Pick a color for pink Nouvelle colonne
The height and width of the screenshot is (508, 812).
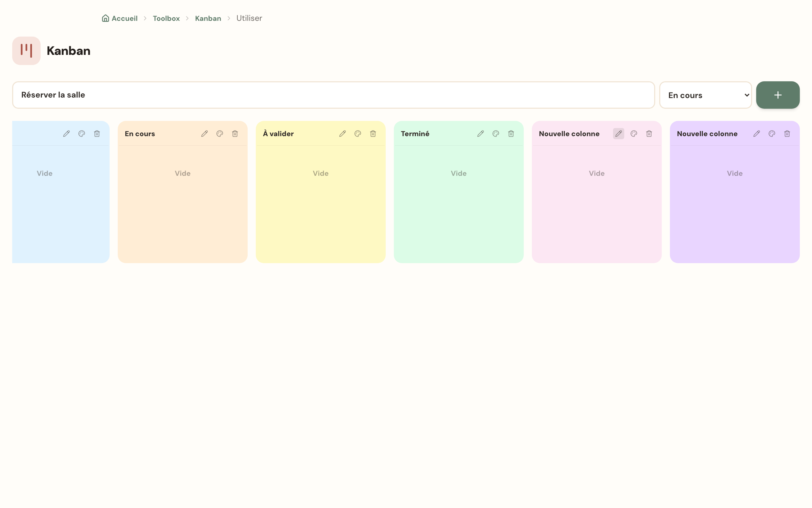[634, 134]
